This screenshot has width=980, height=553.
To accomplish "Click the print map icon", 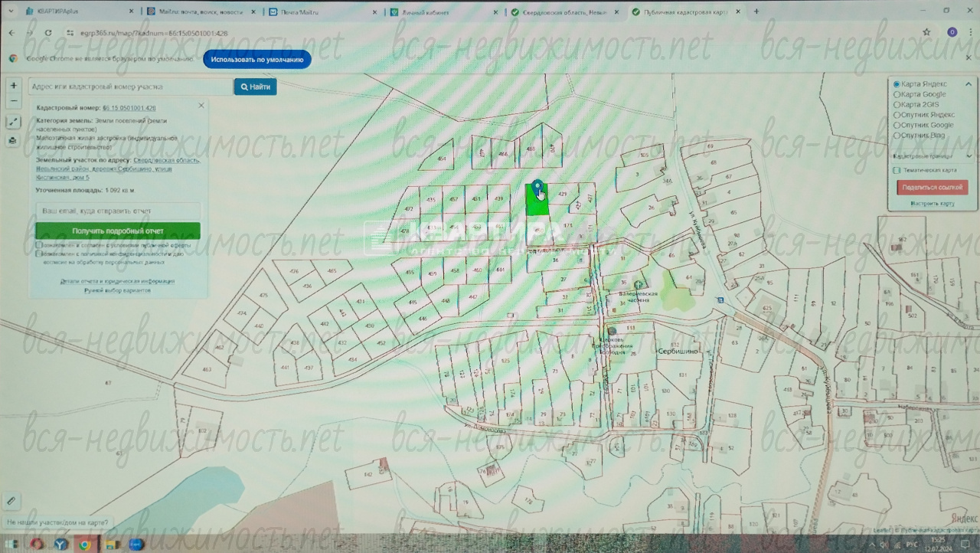I will [x=13, y=141].
